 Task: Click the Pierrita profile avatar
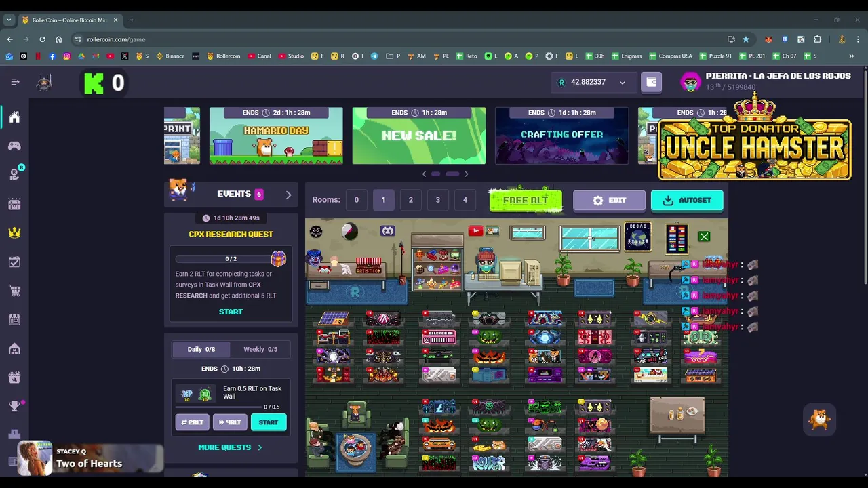point(690,82)
